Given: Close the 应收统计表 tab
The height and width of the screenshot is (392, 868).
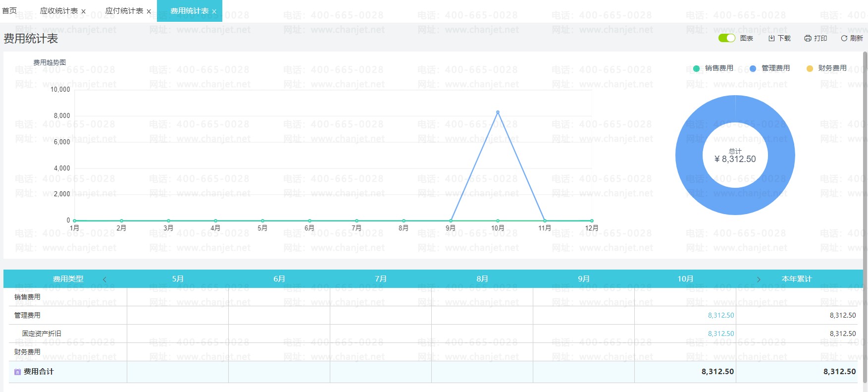Looking at the screenshot, I should point(83,11).
